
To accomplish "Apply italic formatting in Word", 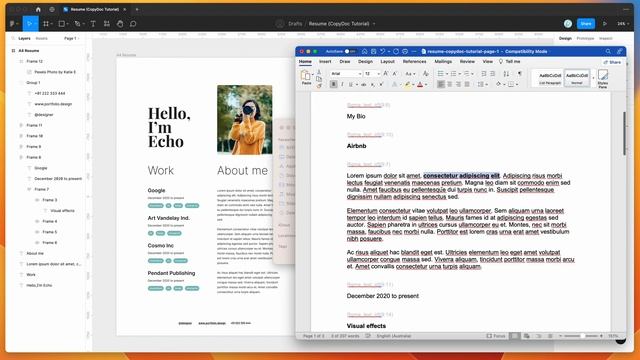I will click(x=342, y=84).
